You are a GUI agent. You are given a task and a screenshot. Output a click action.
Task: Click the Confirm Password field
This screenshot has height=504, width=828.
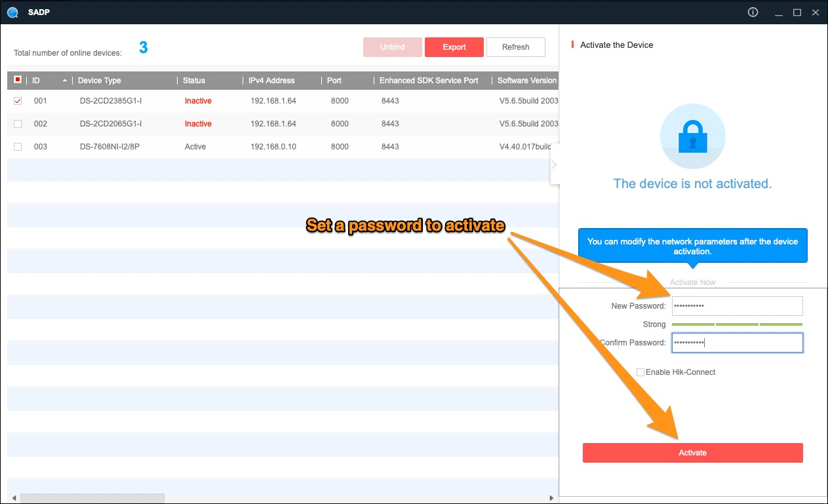[x=737, y=343]
